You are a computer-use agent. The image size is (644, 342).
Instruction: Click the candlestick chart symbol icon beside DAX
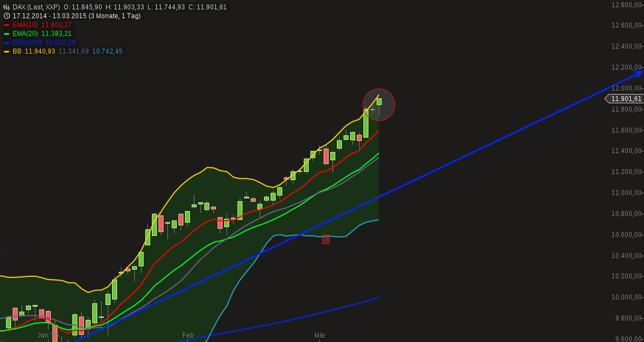[6, 7]
